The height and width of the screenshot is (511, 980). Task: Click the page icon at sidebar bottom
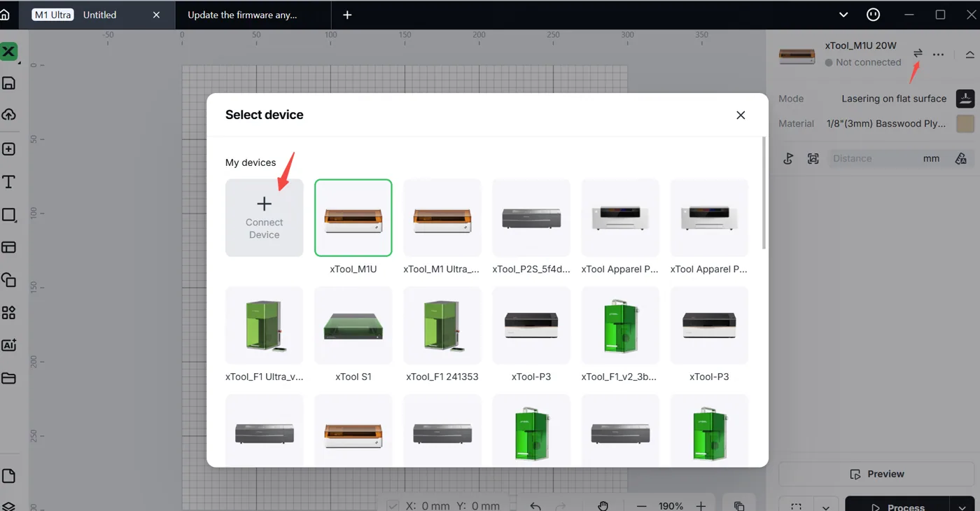[8, 476]
